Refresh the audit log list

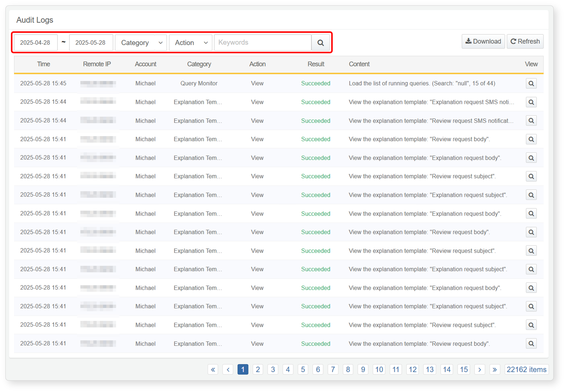tap(525, 41)
